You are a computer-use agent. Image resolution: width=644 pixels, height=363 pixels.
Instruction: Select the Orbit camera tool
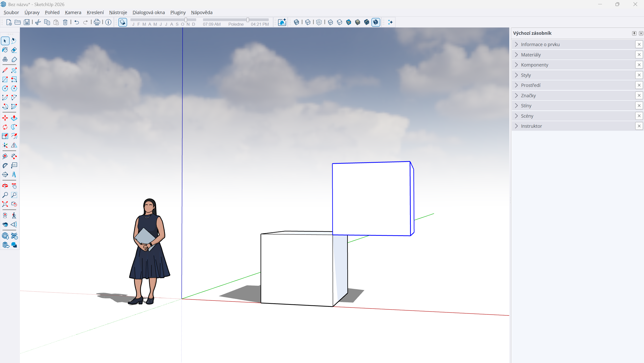(x=5, y=186)
